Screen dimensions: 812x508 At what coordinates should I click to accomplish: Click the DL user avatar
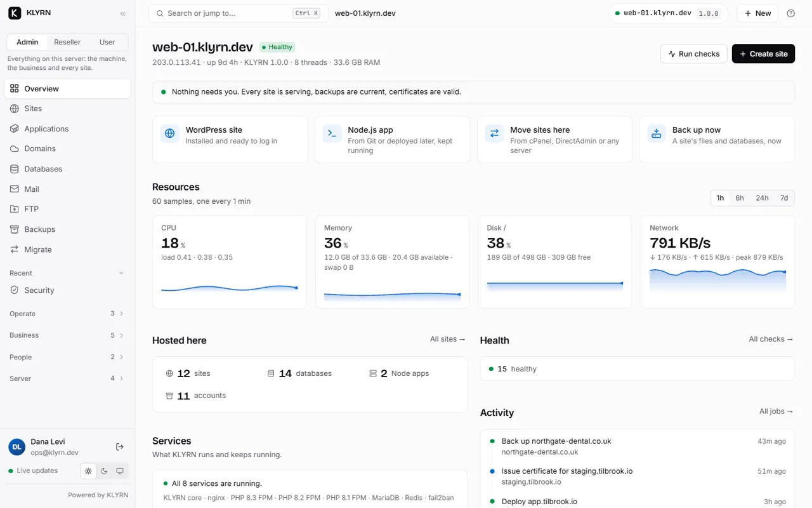16,447
